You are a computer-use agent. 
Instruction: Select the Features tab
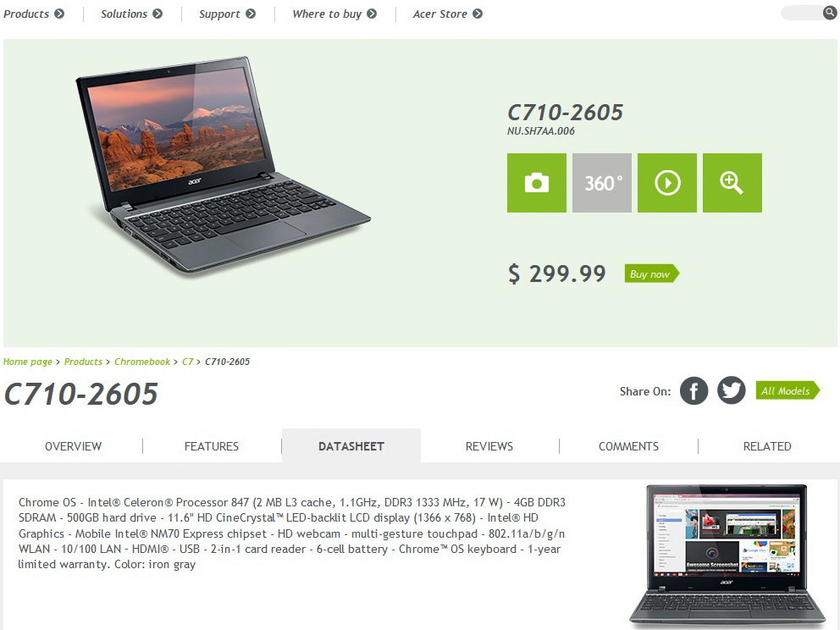coord(212,446)
